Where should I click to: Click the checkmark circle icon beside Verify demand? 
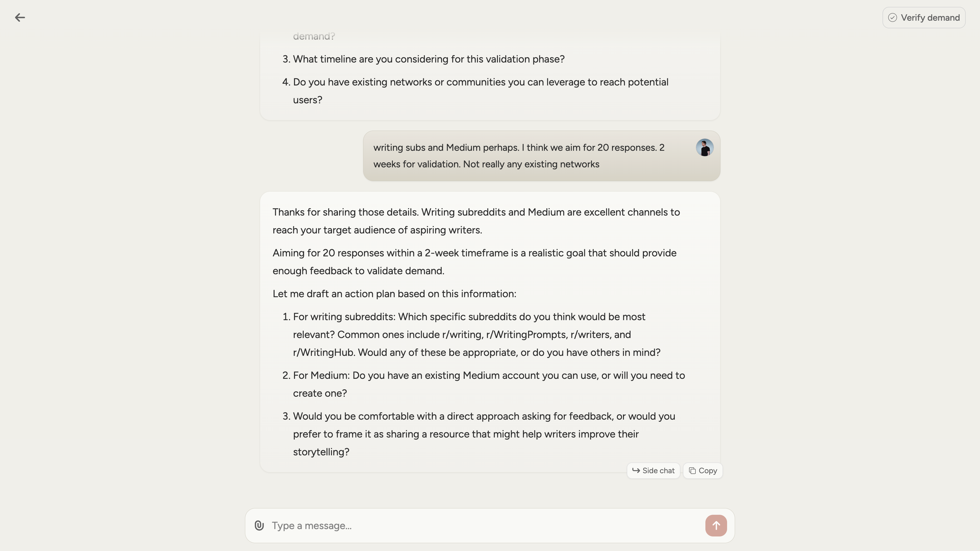point(892,18)
